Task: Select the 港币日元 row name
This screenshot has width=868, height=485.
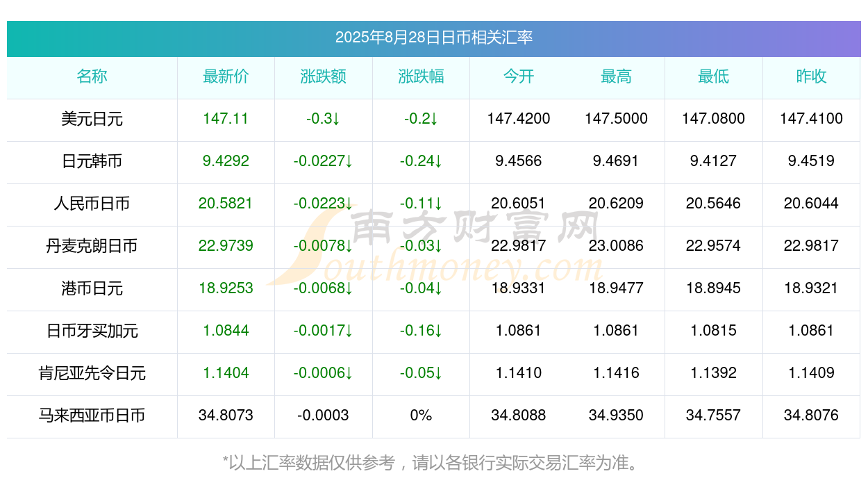Action: pos(92,288)
